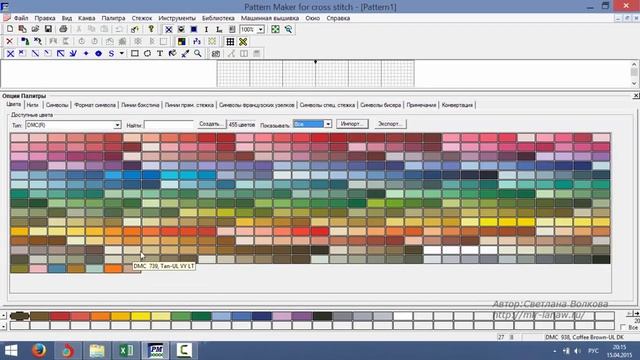Click the canvas vertical scrollbar down arrow
Screen dimensions: 640x360
(634, 83)
